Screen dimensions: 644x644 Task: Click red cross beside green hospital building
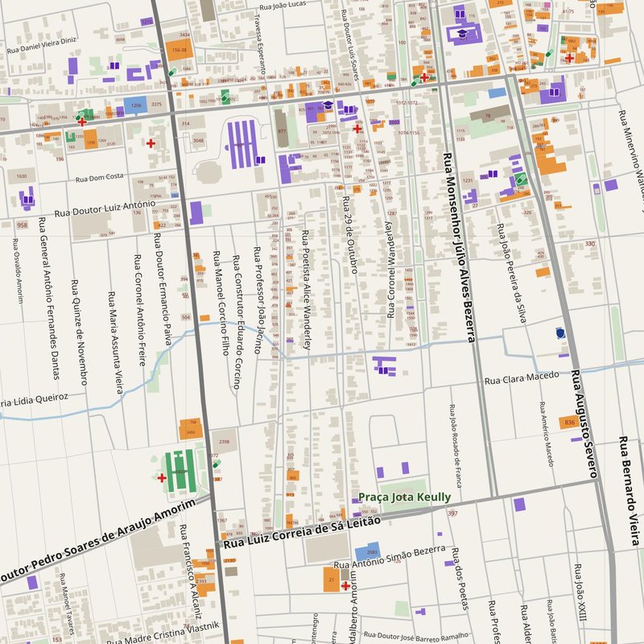click(x=162, y=477)
